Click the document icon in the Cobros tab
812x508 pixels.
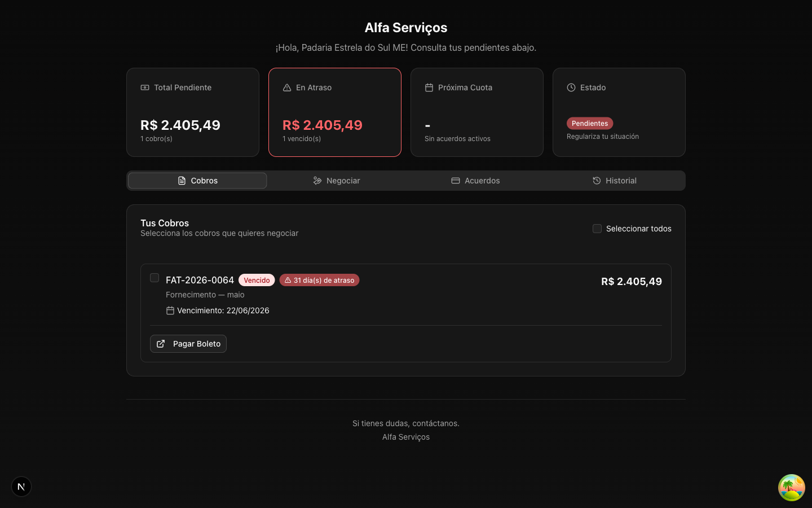click(x=182, y=181)
